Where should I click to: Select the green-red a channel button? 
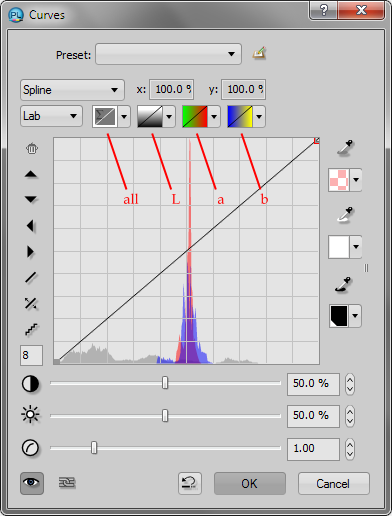click(195, 117)
